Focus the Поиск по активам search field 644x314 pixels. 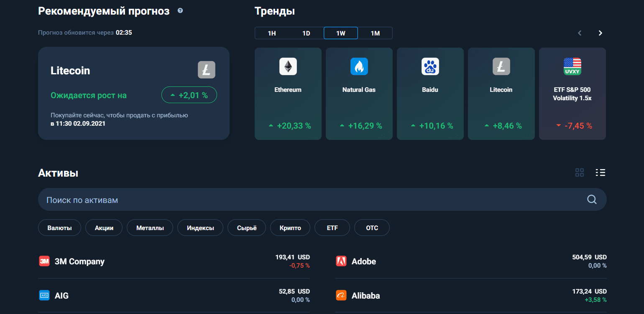coord(322,200)
